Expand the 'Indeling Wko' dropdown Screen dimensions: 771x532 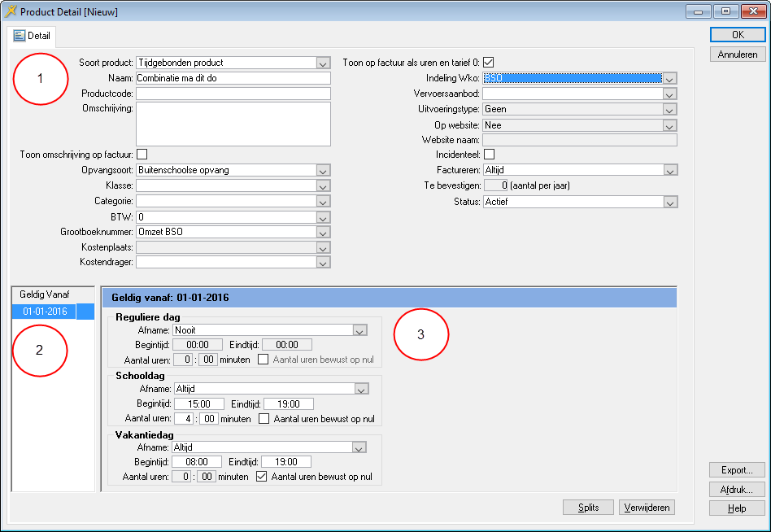(669, 78)
